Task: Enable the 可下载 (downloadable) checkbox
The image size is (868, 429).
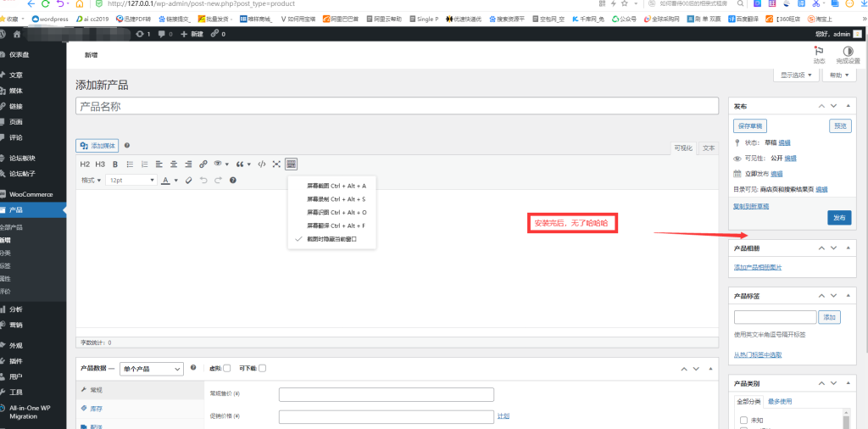Action: click(x=263, y=368)
